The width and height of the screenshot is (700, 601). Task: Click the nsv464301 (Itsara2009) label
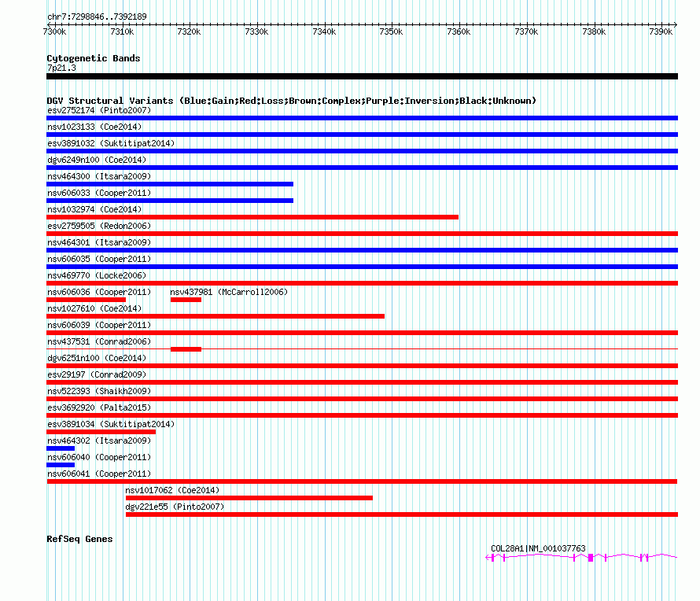[x=99, y=242]
